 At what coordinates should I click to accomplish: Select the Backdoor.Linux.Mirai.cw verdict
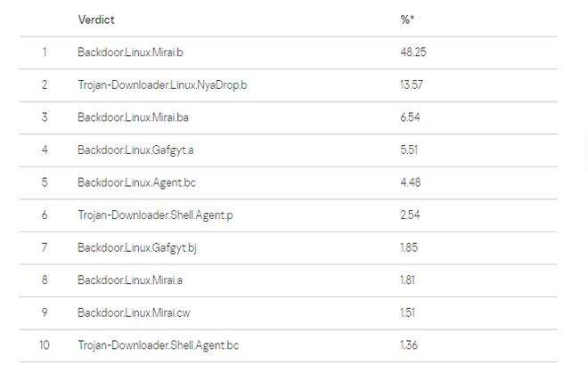point(134,312)
